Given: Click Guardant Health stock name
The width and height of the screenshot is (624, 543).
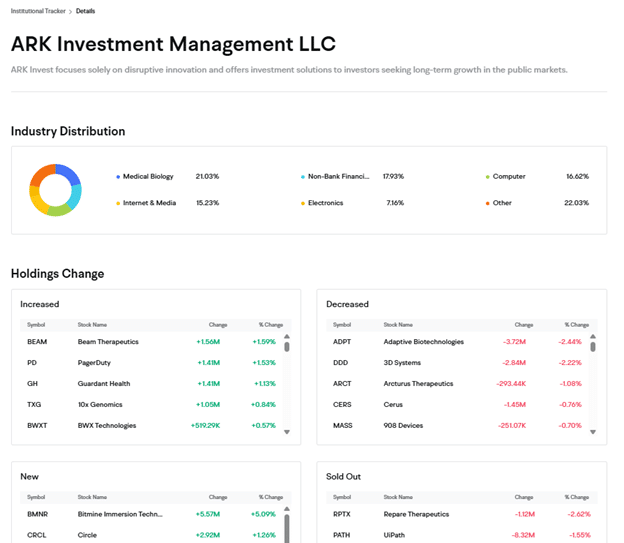Looking at the screenshot, I should pos(104,384).
